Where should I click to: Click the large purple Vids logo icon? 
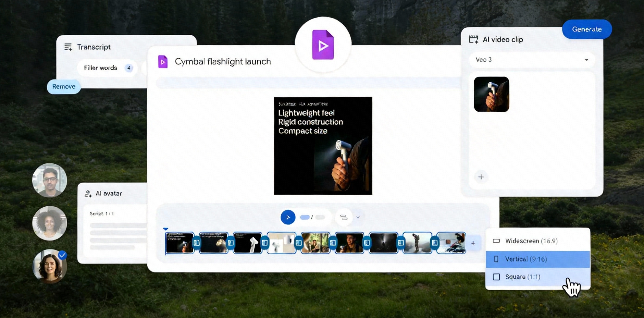click(323, 45)
